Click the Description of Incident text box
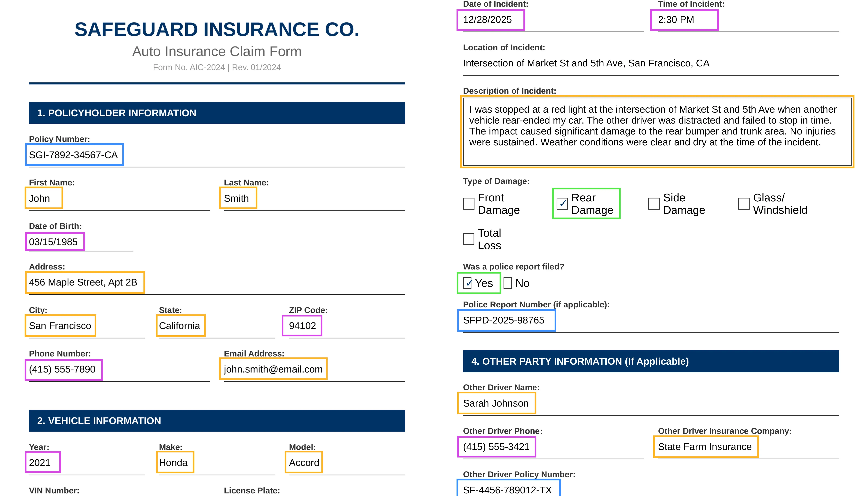Screen dimensions: 868x496 coord(657,132)
